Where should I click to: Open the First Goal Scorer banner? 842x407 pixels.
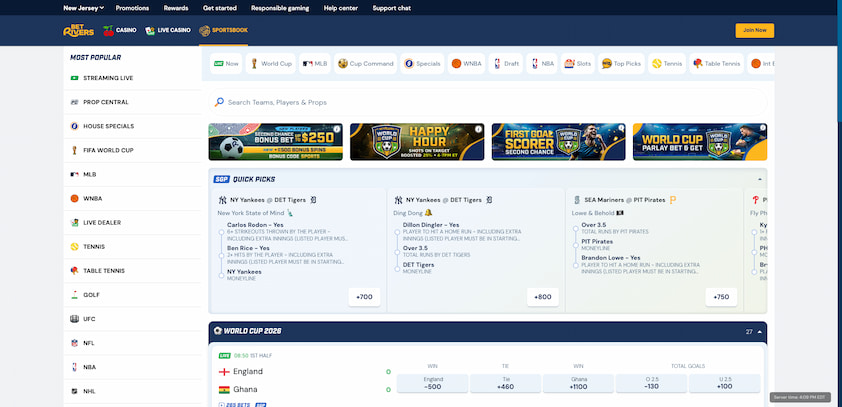(x=558, y=142)
